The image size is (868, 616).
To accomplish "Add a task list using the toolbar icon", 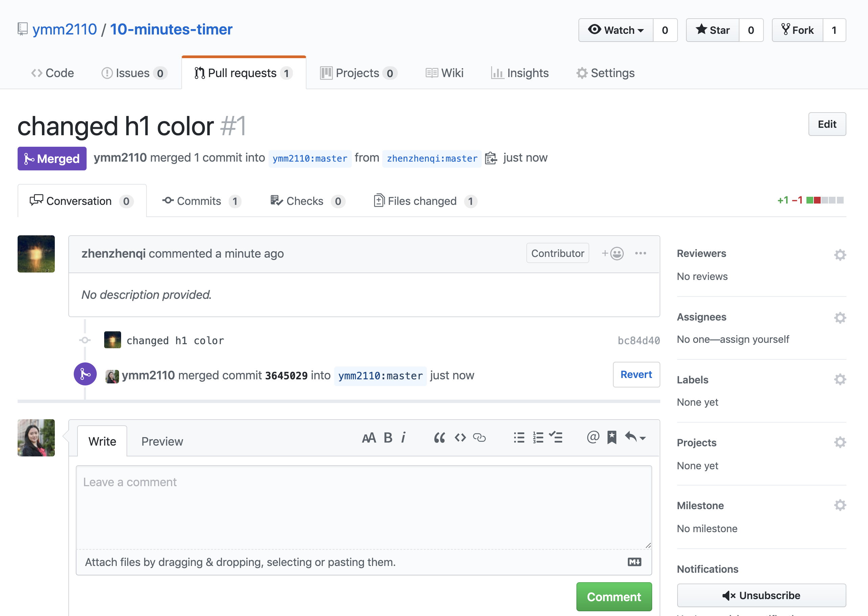I will (556, 438).
